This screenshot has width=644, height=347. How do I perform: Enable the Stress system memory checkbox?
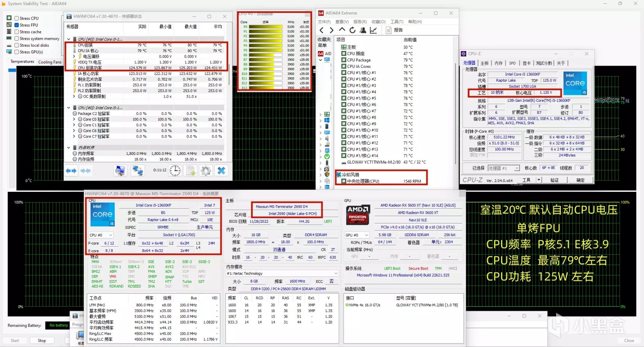[16, 38]
